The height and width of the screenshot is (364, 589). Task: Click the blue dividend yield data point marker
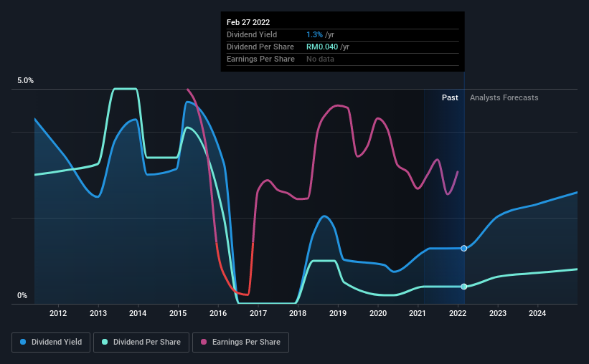[464, 249]
